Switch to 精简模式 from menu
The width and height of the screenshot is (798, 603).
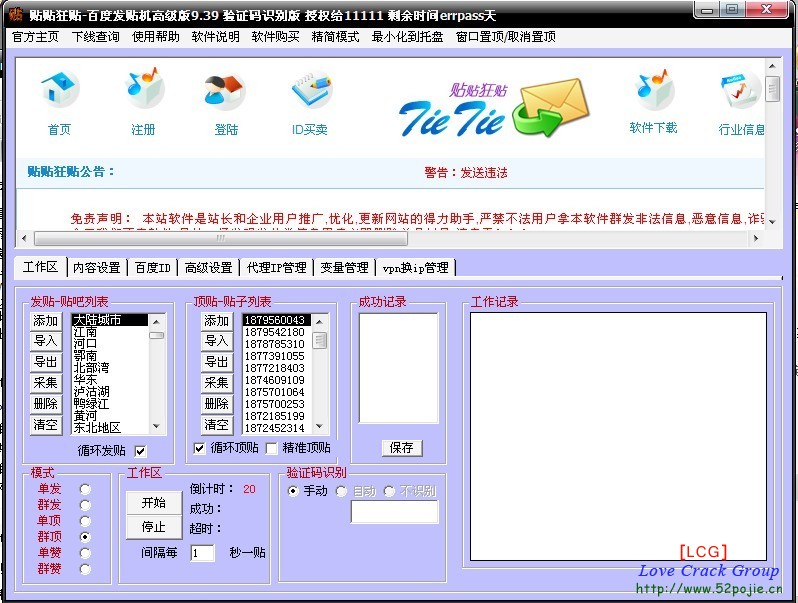(x=335, y=37)
